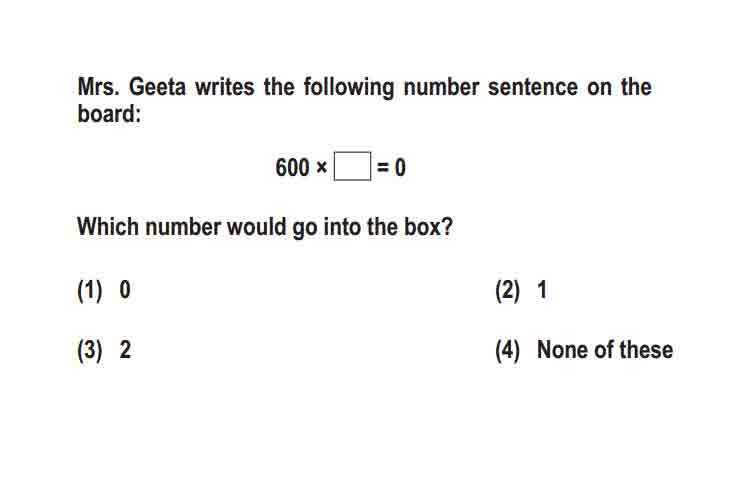Click the word "writes" in the prompt
The height and width of the screenshot is (500, 750).
pos(224,88)
